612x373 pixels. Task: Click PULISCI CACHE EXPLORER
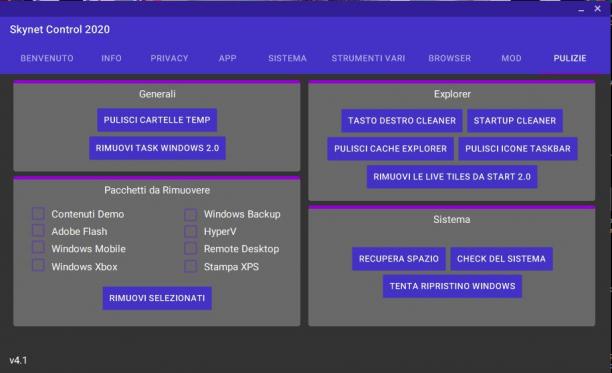pos(390,149)
